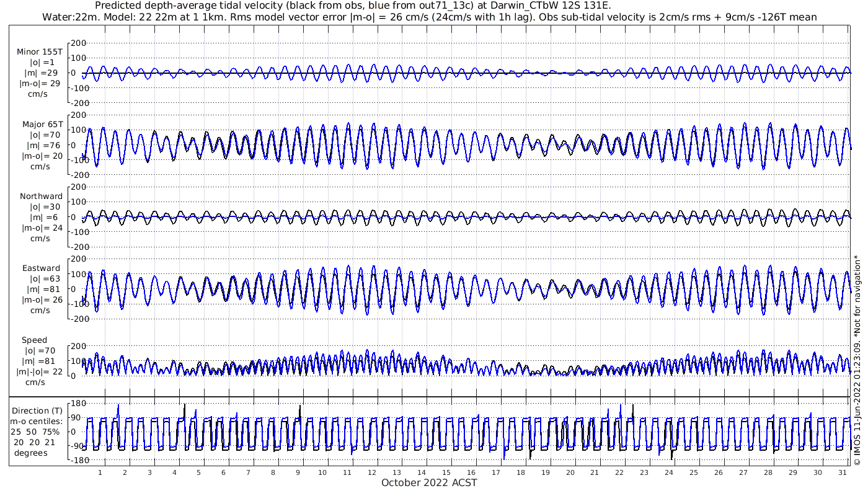Click day '29' on the date axis
Viewport: 868px width, 496px height.
coord(792,472)
